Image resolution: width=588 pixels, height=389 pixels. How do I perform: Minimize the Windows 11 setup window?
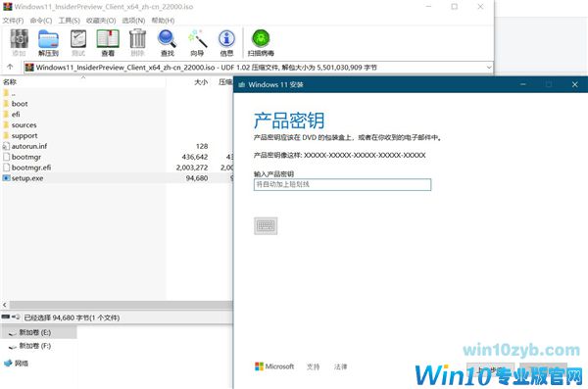(522, 84)
